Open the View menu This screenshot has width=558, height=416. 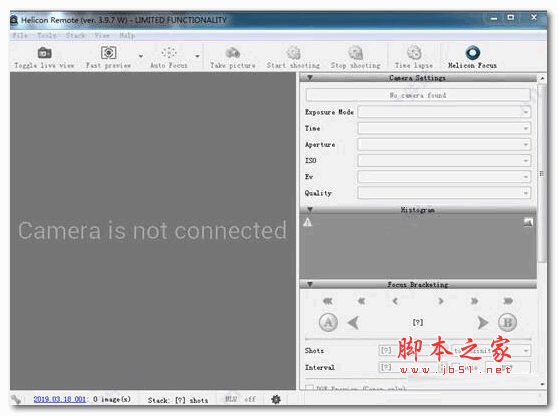[102, 35]
